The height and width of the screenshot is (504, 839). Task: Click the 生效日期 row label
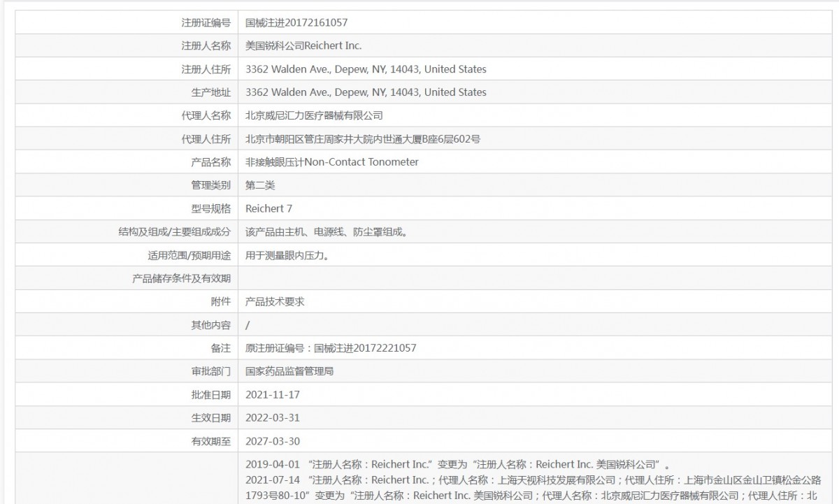(x=210, y=418)
